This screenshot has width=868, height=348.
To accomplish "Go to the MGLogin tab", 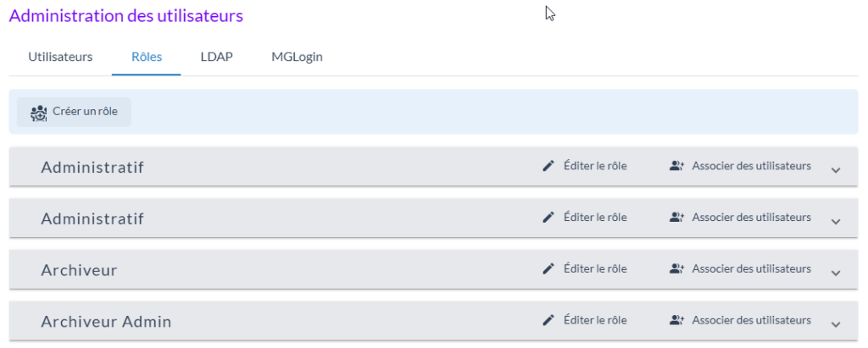I will pos(297,58).
